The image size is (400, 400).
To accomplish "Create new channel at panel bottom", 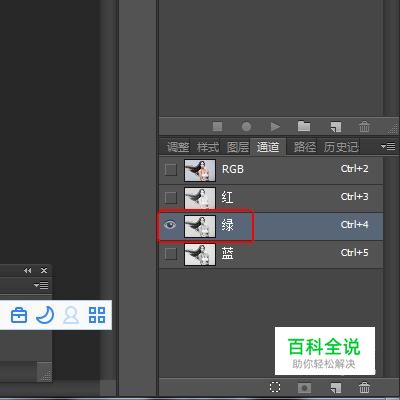I will 336,388.
